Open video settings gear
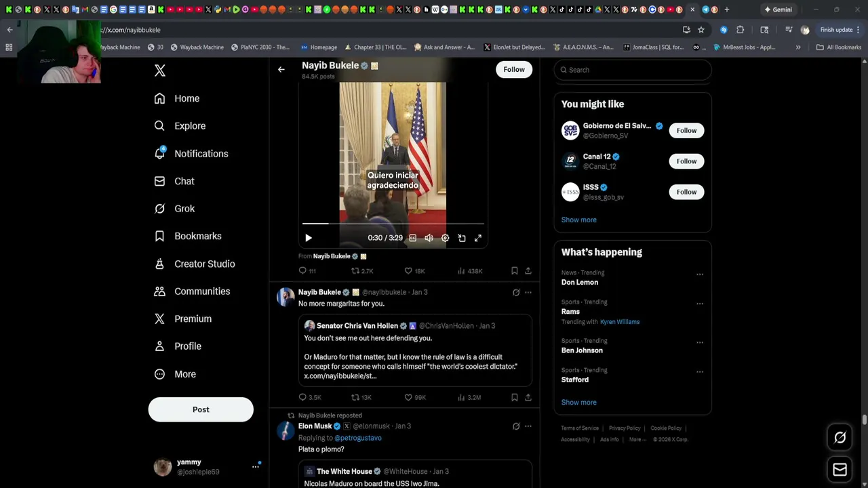This screenshot has width=868, height=488. click(x=445, y=238)
